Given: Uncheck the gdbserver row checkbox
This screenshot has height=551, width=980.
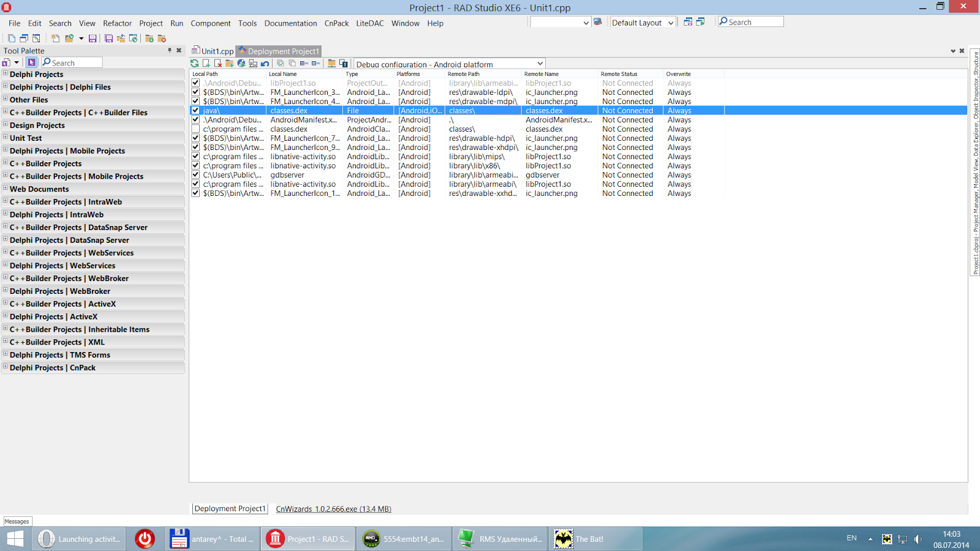Looking at the screenshot, I should (x=195, y=174).
